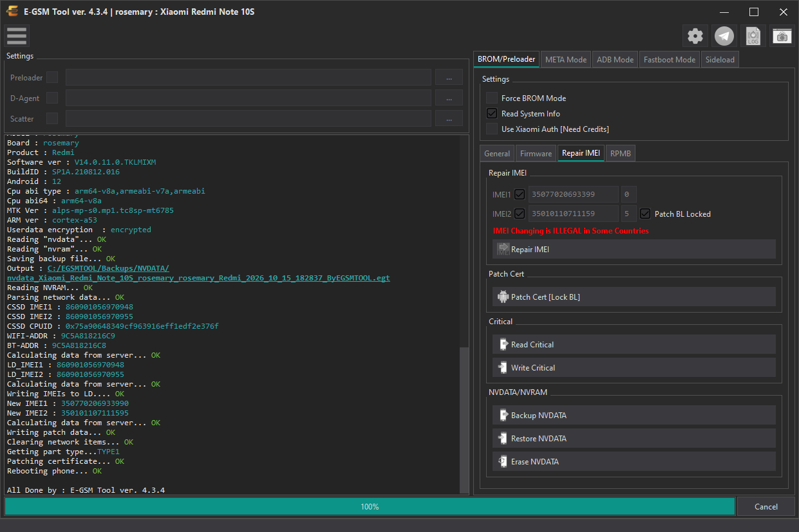This screenshot has width=799, height=532.
Task: Click the IMEI illegal warning text
Action: tap(570, 230)
